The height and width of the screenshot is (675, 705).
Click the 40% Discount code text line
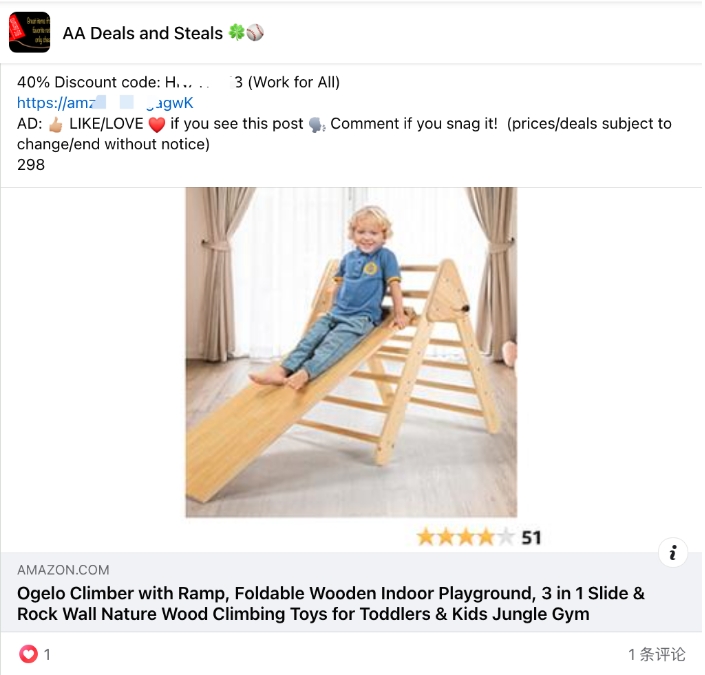(x=178, y=82)
